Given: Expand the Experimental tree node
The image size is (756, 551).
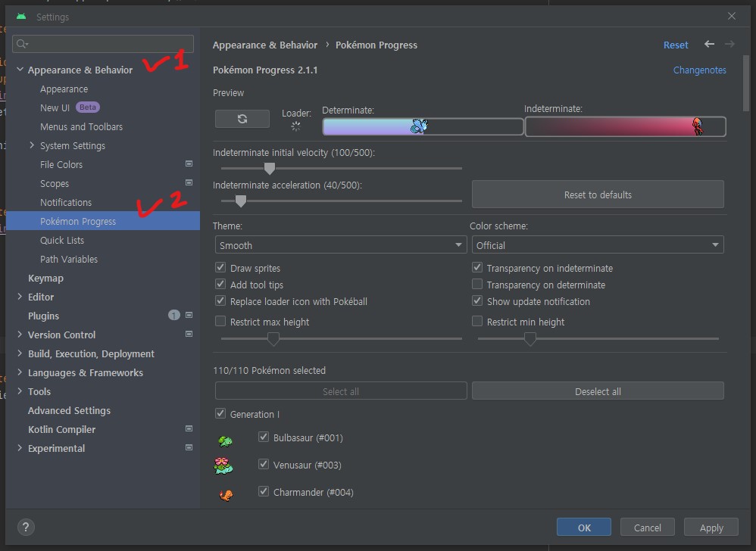Looking at the screenshot, I should click(20, 448).
